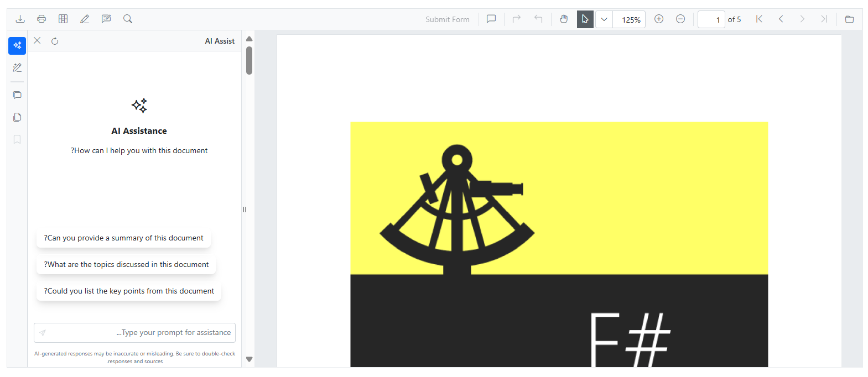This screenshot has width=868, height=377.
Task: Select the topics discussed suggestion
Action: [126, 265]
